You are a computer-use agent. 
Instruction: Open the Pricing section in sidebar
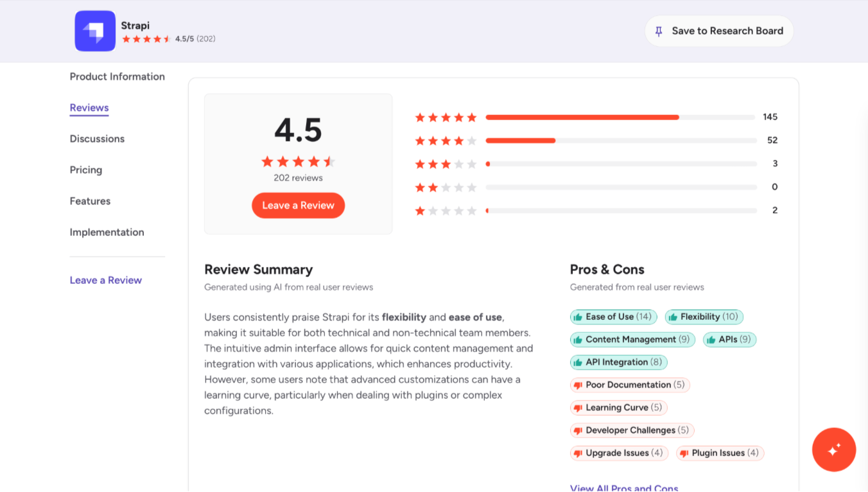[x=85, y=170]
